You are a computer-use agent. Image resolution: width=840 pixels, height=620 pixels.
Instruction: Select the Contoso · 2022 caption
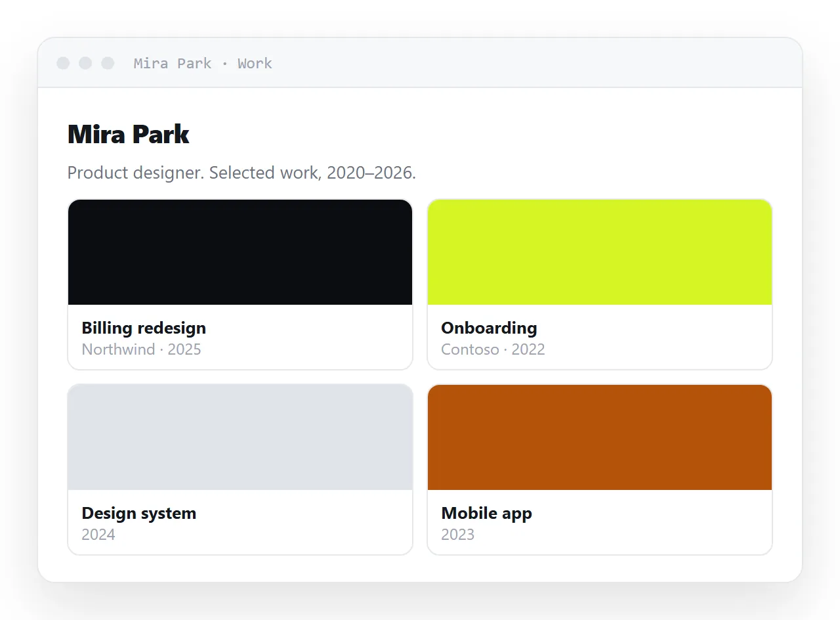[x=493, y=349]
